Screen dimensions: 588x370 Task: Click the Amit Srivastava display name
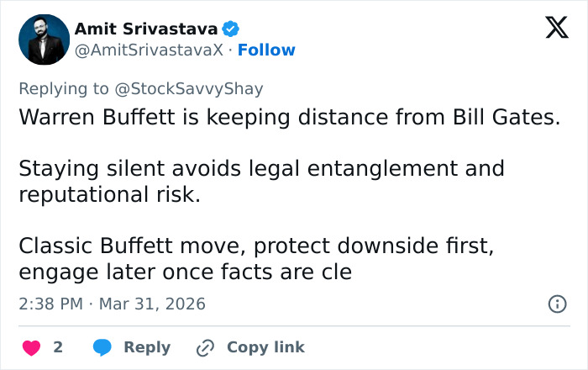pyautogui.click(x=146, y=29)
